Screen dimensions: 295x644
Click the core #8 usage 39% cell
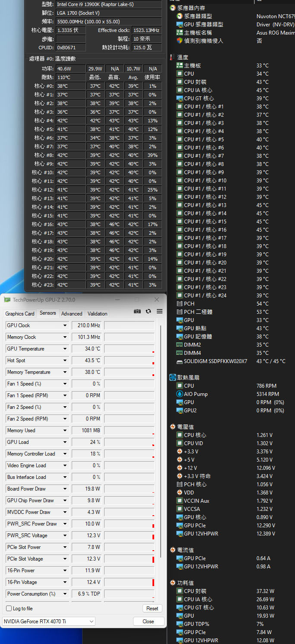pyautogui.click(x=152, y=155)
